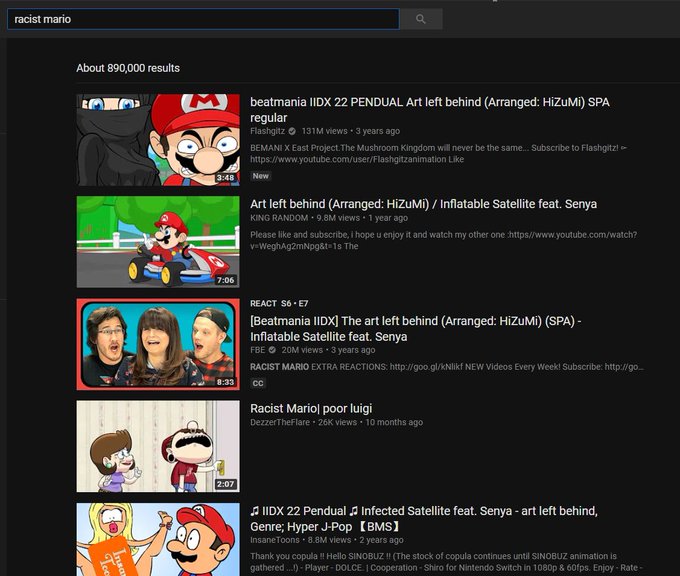Open title 'beatmania IIDX 22 PENDUAL Art left behind'
This screenshot has height=576, width=680.
tap(430, 110)
